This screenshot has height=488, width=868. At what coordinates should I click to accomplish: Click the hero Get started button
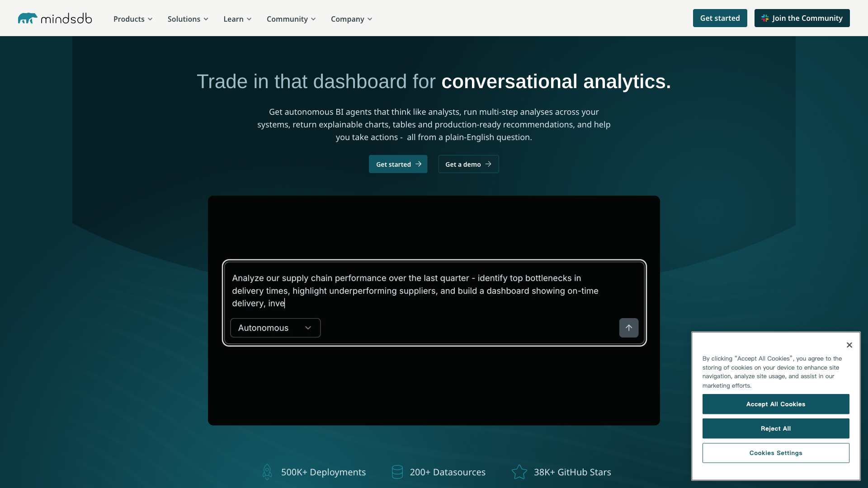pyautogui.click(x=398, y=164)
